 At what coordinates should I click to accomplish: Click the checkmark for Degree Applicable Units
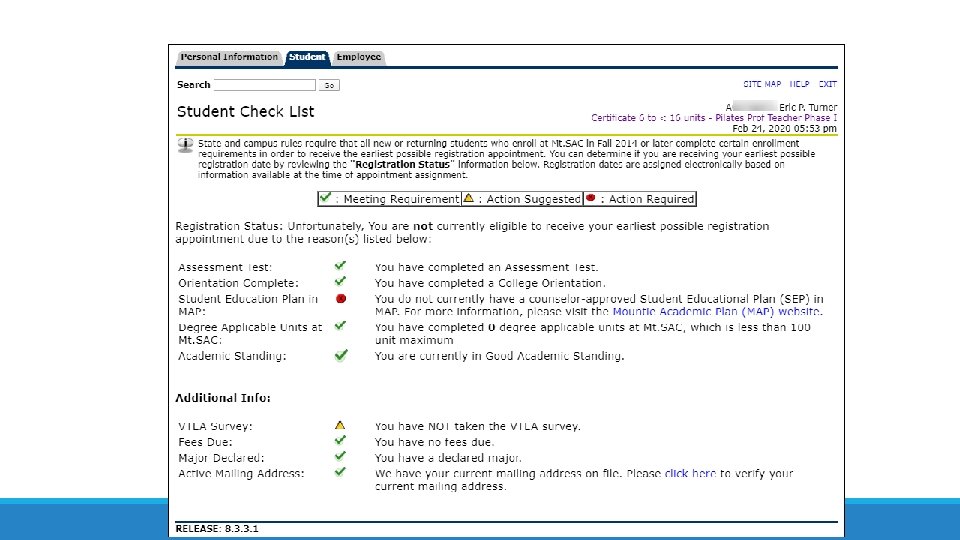click(340, 326)
